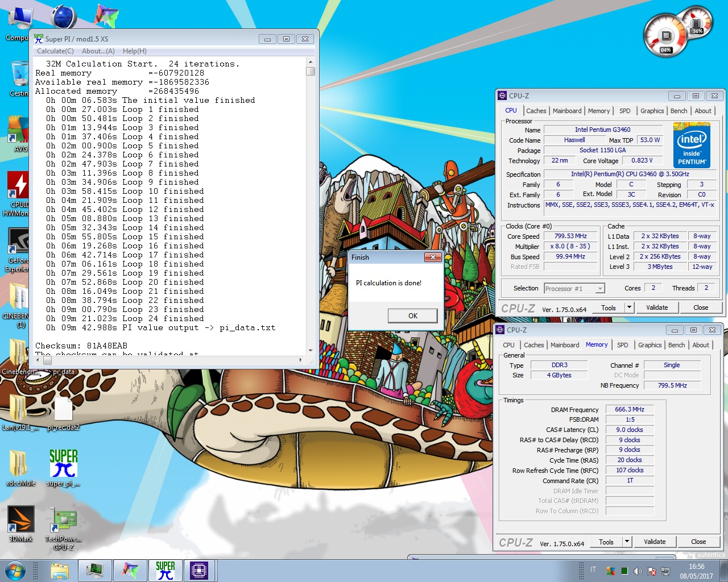
Task: Select the Super PI taskbar button
Action: point(165,571)
